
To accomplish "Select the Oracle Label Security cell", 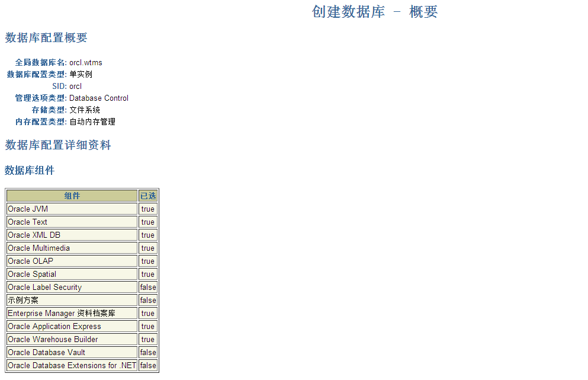I will coord(72,288).
